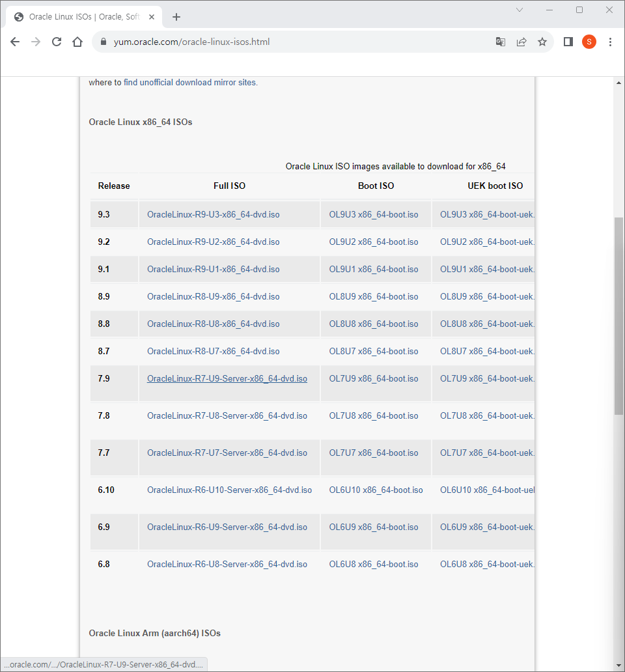The height and width of the screenshot is (672, 625).
Task: Click the Release column header
Action: click(x=114, y=186)
